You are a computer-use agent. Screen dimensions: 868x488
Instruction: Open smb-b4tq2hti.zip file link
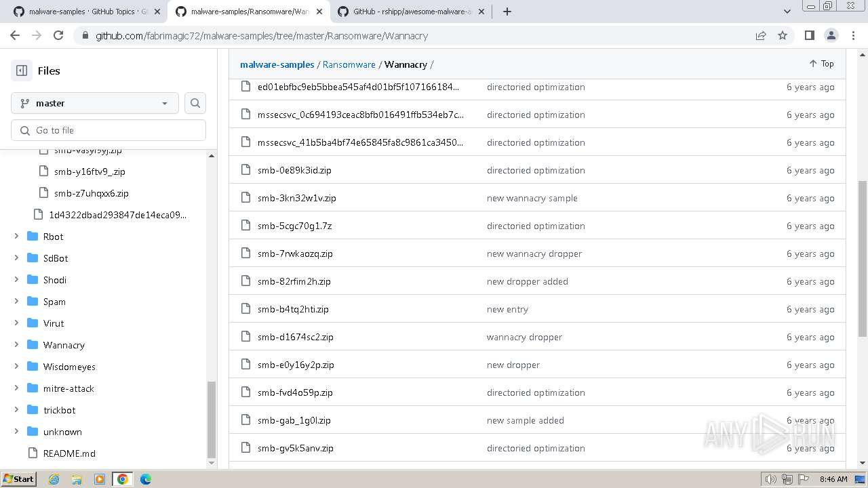pos(293,309)
